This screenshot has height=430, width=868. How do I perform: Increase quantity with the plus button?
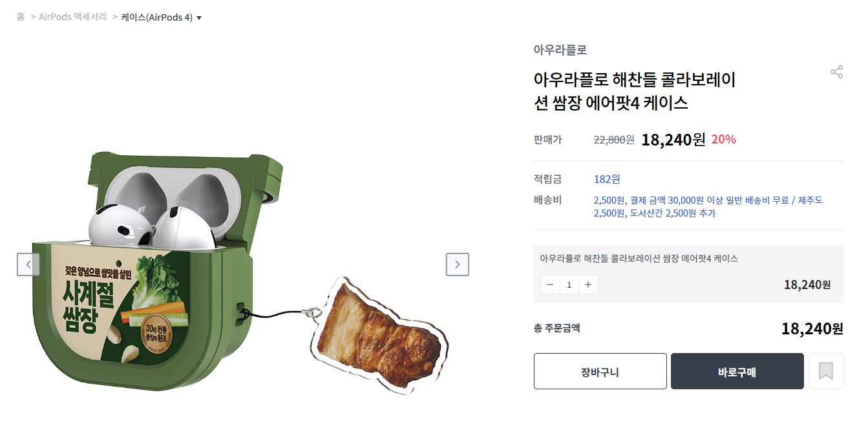(x=588, y=285)
